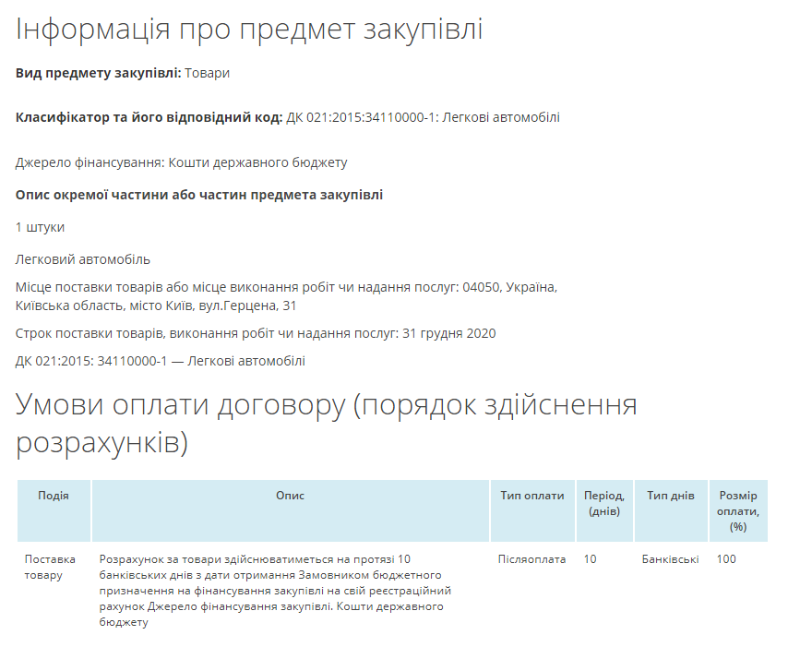Click the 'Післяоплата' payment type cell
Viewport: 812px width, 659px height.
(x=531, y=559)
